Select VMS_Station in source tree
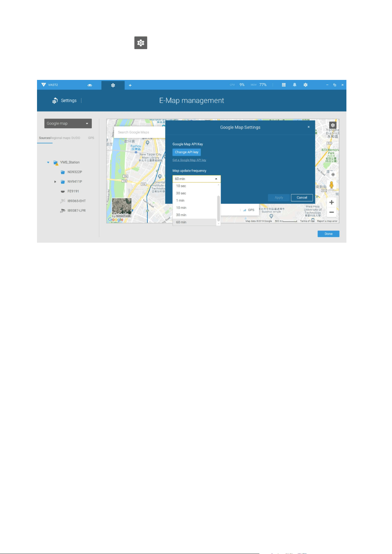Viewport: 392px width, 554px height. 70,162
